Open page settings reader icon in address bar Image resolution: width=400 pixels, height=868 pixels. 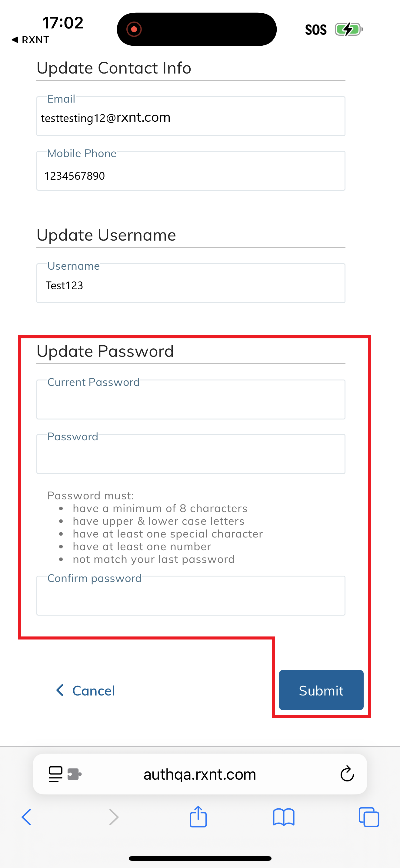[56, 774]
